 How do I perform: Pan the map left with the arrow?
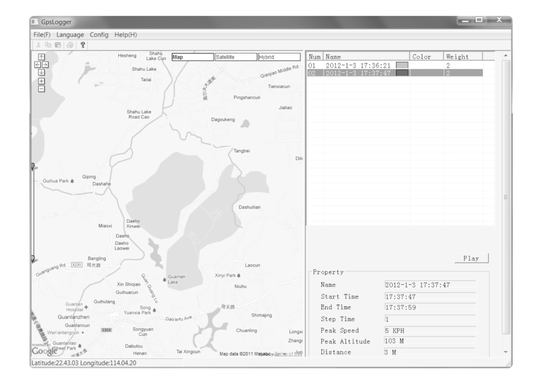[x=38, y=65]
